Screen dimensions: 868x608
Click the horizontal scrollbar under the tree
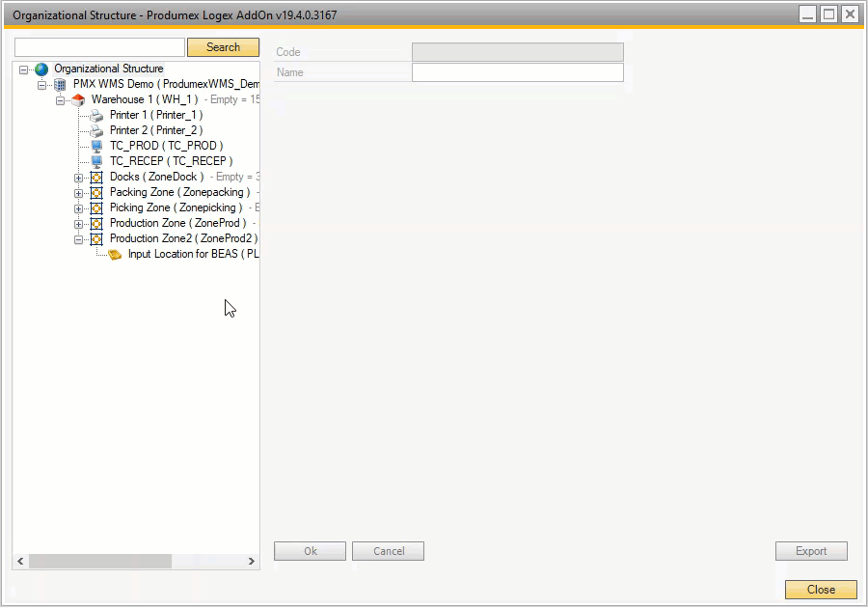click(99, 561)
